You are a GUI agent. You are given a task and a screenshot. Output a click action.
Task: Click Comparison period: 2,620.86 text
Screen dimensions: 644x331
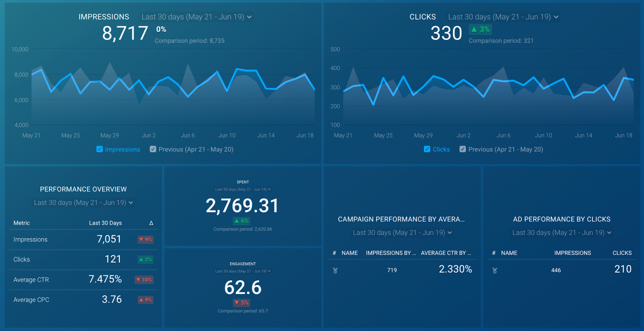(243, 229)
